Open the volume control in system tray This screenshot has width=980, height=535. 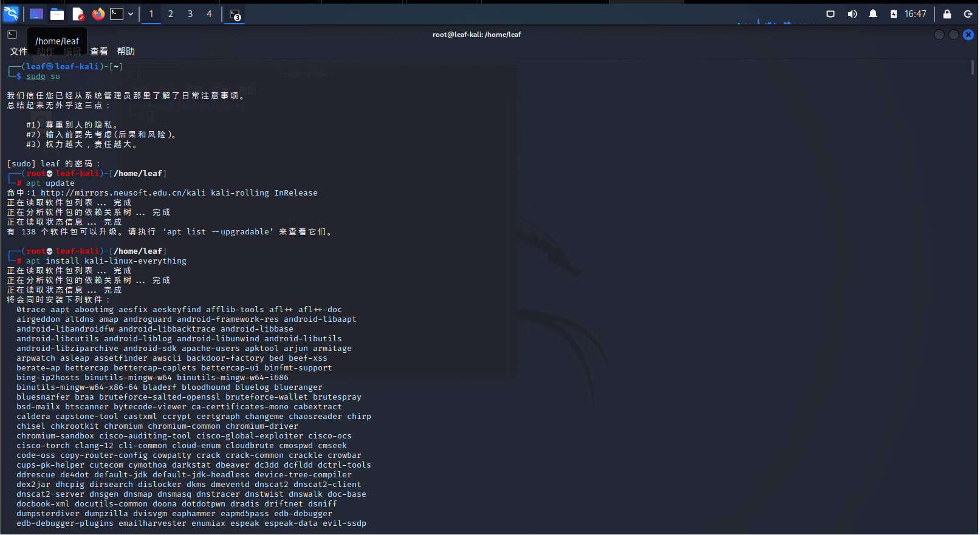(x=852, y=14)
